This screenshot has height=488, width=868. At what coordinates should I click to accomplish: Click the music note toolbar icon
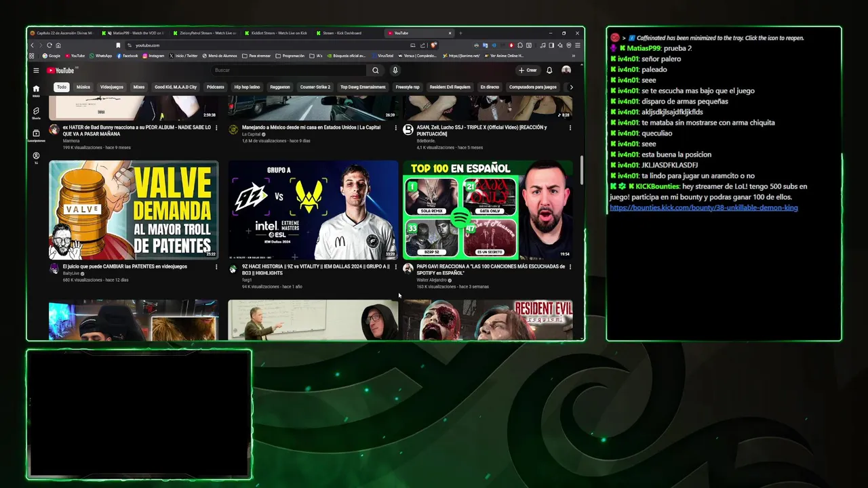542,45
